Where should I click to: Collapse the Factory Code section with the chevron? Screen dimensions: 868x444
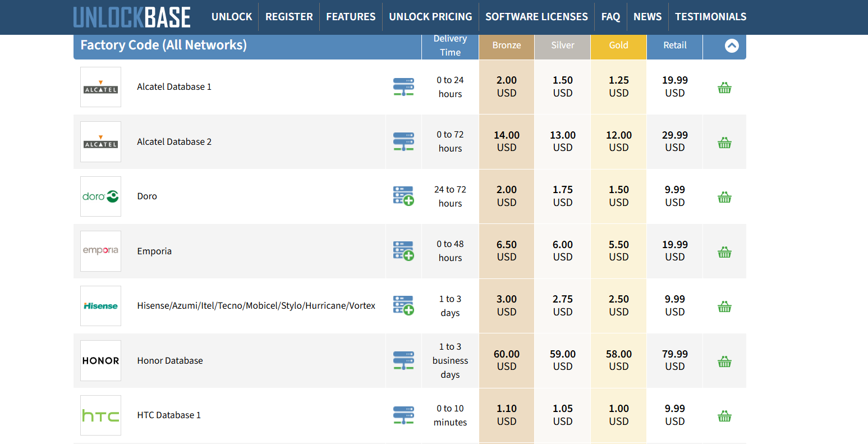pos(732,45)
